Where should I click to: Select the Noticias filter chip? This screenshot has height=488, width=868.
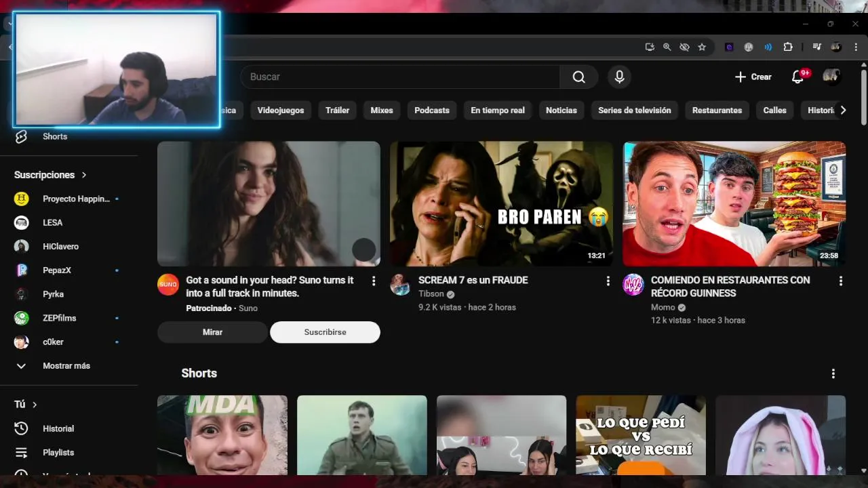tap(561, 110)
